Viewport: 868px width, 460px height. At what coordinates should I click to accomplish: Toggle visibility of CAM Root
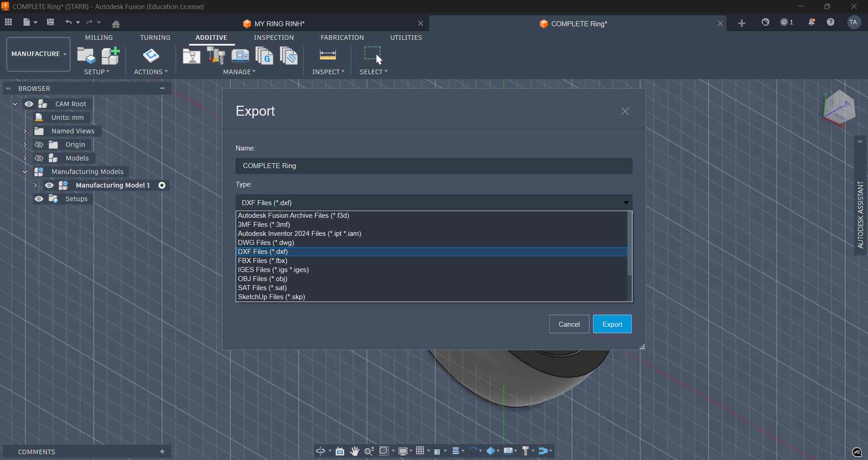[x=29, y=104]
